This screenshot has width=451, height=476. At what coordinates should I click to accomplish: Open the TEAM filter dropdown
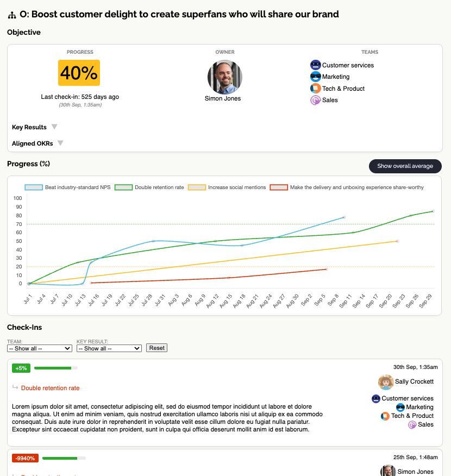(39, 348)
